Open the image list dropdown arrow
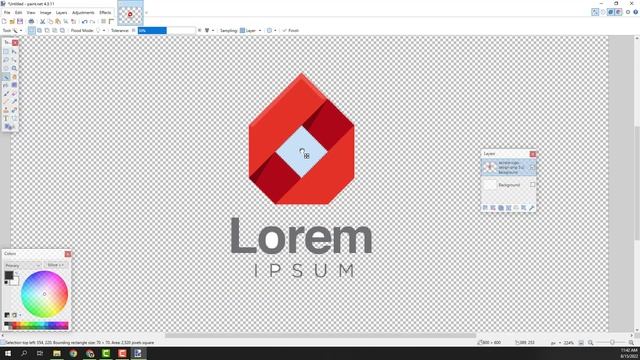640x360 pixels. pos(146,13)
